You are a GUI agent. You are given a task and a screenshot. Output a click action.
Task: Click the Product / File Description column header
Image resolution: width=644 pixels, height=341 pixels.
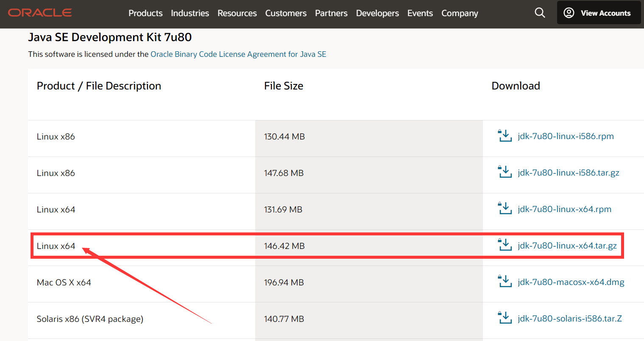click(99, 86)
